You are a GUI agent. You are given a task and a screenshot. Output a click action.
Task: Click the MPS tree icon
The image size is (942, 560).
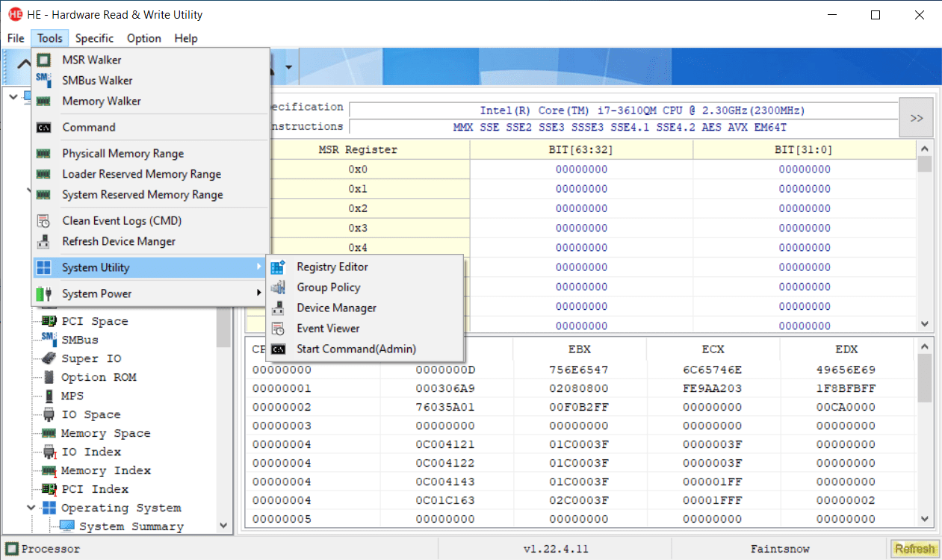[49, 396]
